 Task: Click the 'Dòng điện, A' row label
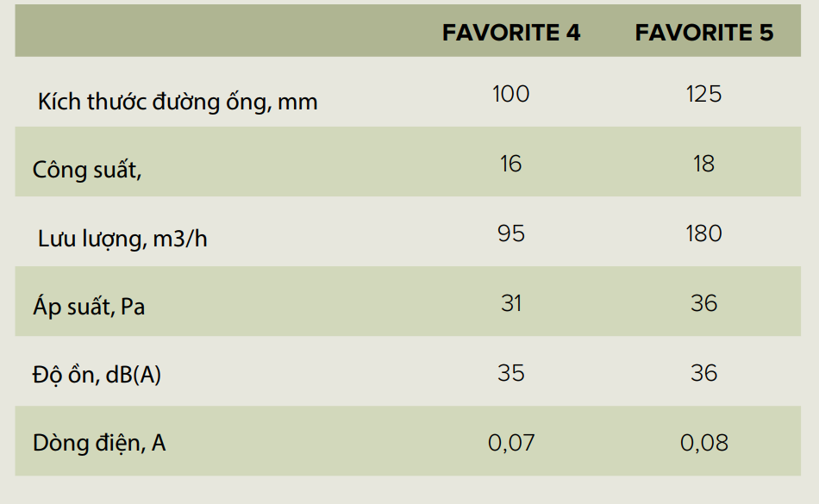pyautogui.click(x=99, y=443)
